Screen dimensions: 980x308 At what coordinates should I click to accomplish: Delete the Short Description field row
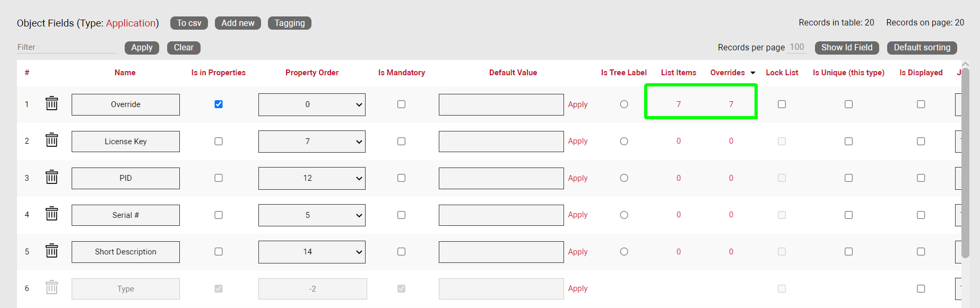[x=51, y=251]
